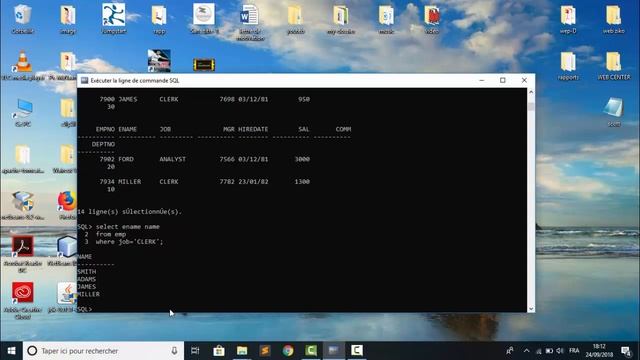Open the VLC media player shortcut
640x360 pixels.
(x=22, y=62)
